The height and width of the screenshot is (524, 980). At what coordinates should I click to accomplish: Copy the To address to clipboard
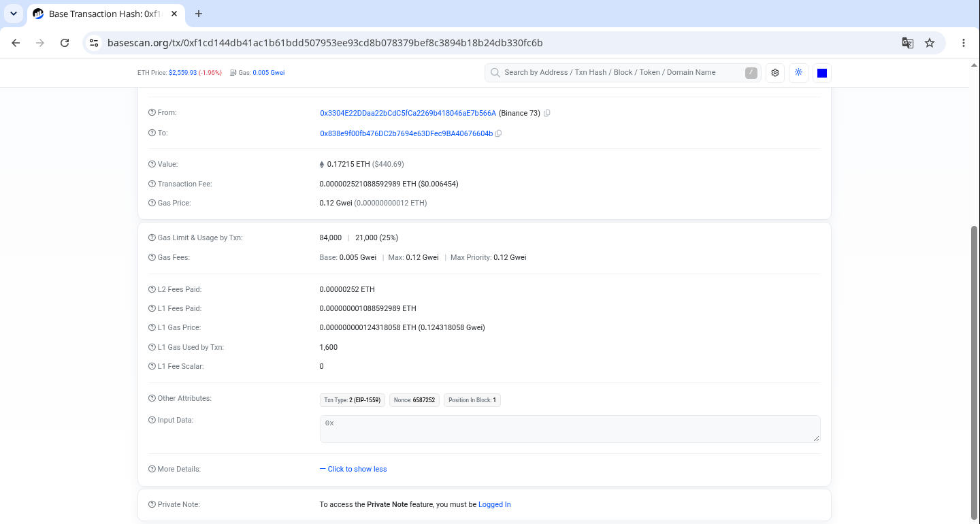pos(498,133)
